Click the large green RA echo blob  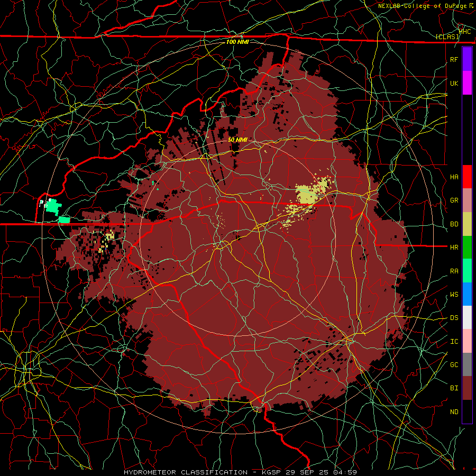(53, 206)
